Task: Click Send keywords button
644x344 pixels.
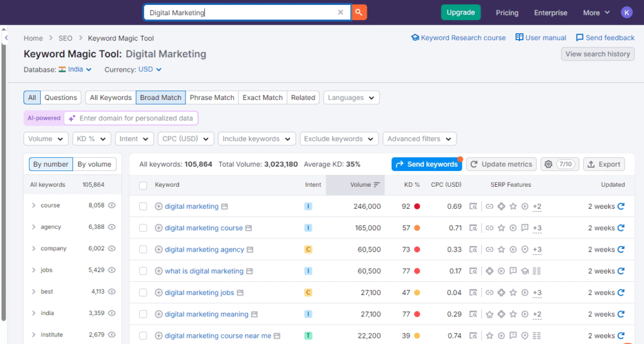Action: pyautogui.click(x=427, y=164)
